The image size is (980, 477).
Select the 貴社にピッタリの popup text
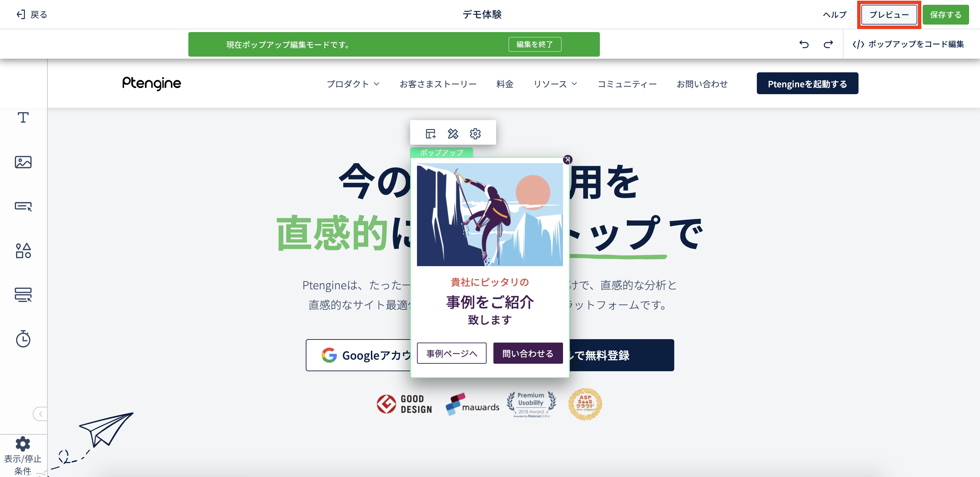click(x=490, y=282)
